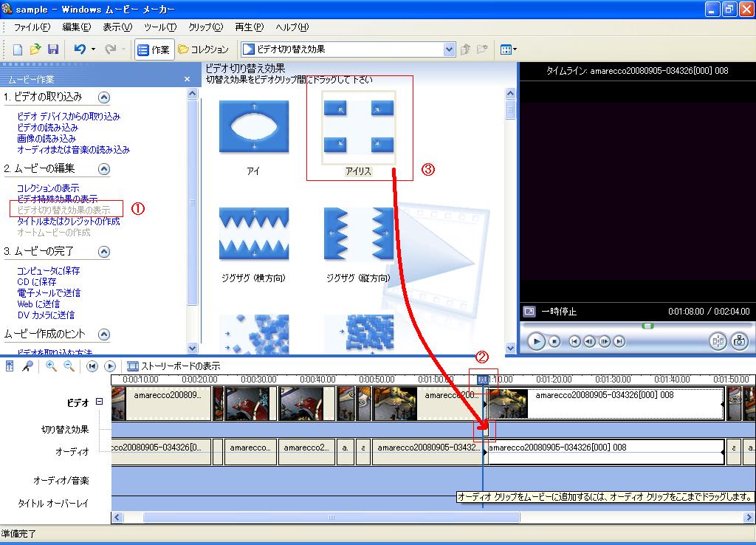756x545 pixels.
Task: Open the undo history dropdown arrow
Action: (x=94, y=49)
